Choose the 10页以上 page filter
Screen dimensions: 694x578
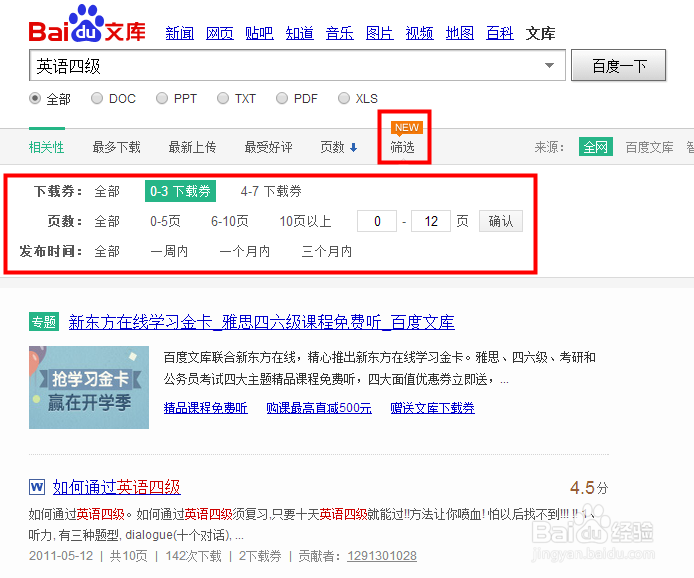click(305, 221)
